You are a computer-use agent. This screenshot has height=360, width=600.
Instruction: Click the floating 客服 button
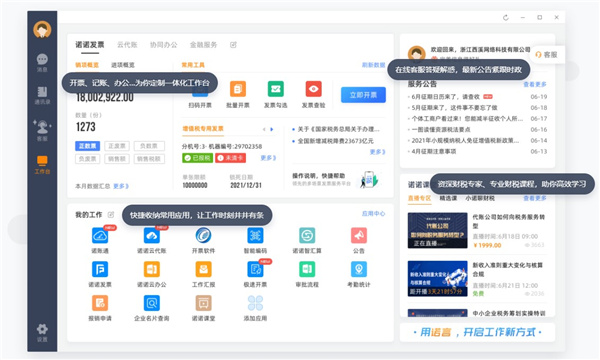[x=546, y=55]
